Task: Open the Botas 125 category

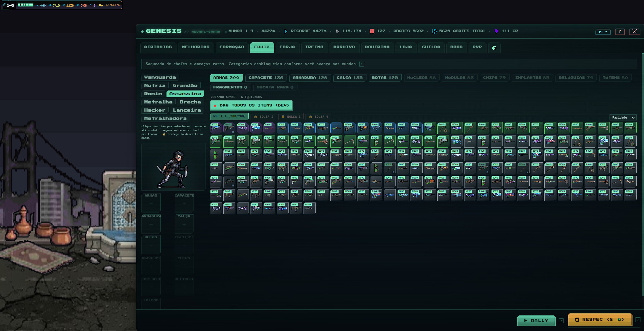Action: pyautogui.click(x=385, y=78)
